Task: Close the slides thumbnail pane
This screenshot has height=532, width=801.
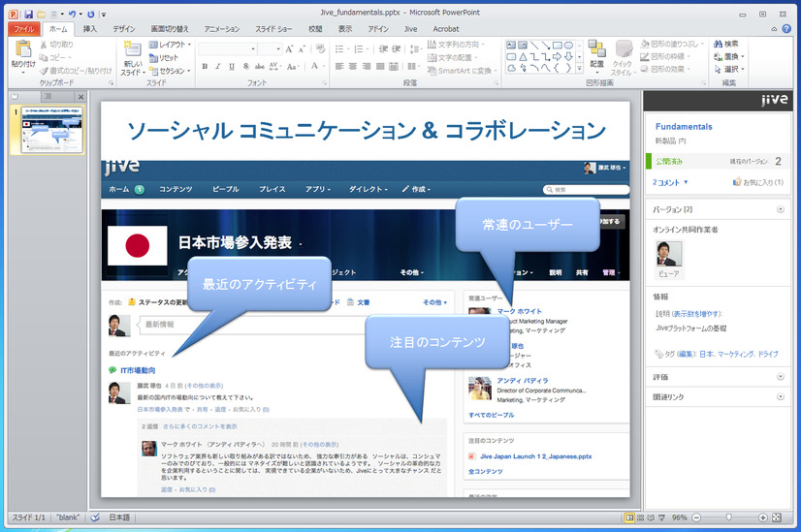Action: (80, 97)
